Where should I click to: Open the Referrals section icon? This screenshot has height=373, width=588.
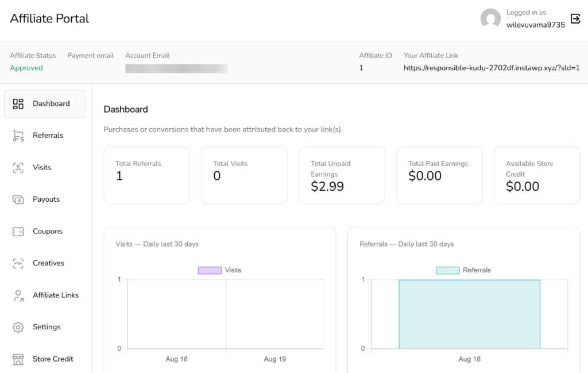18,135
